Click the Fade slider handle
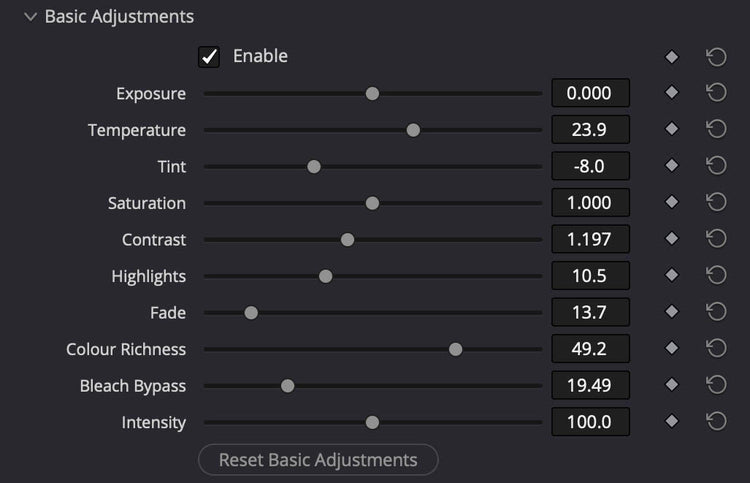 pos(251,313)
